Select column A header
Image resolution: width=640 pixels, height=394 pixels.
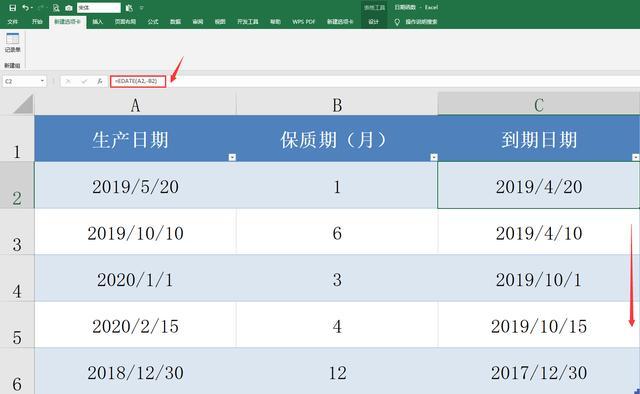[x=135, y=105]
